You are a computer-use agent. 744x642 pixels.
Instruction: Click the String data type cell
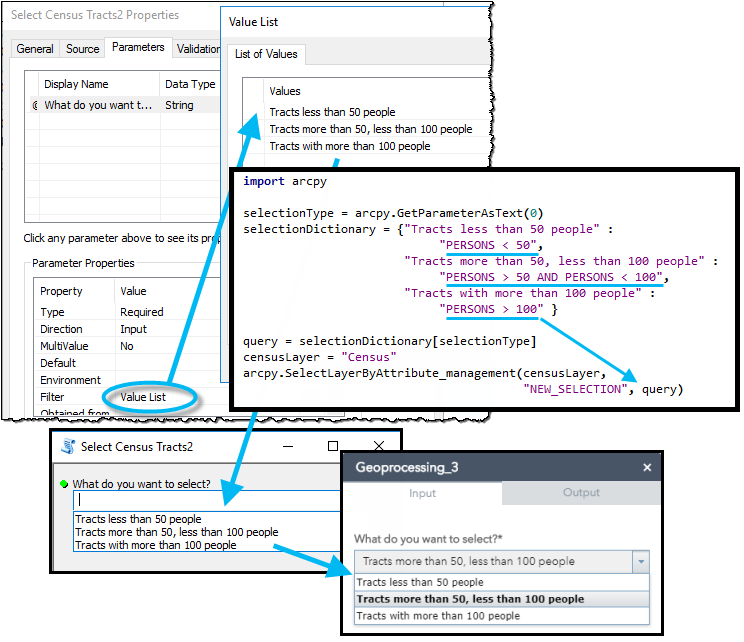[179, 105]
